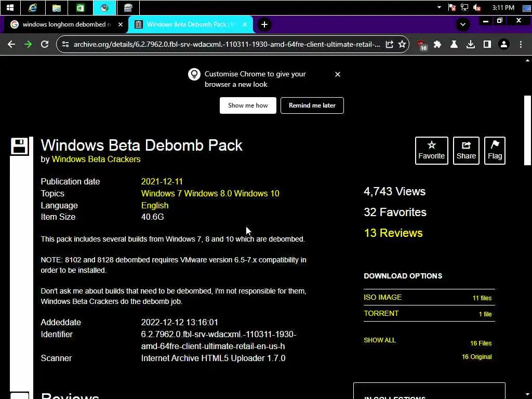The height and width of the screenshot is (399, 532).
Task: Click the page vertical scrollbar thumb
Action: pos(527,130)
